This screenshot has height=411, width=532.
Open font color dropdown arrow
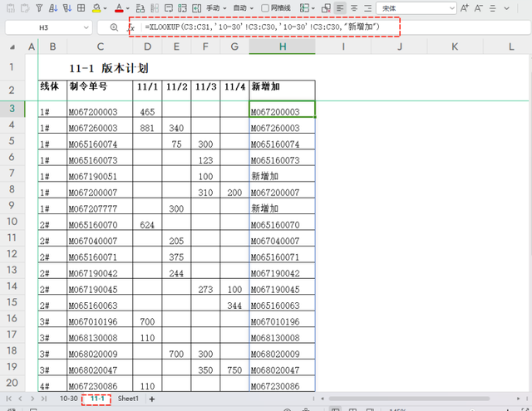pos(127,8)
